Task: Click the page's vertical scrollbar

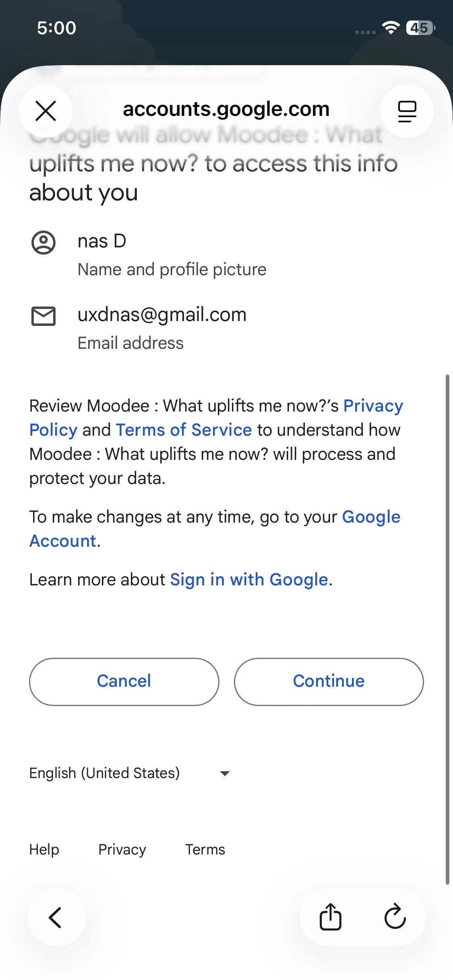Action: [447, 628]
